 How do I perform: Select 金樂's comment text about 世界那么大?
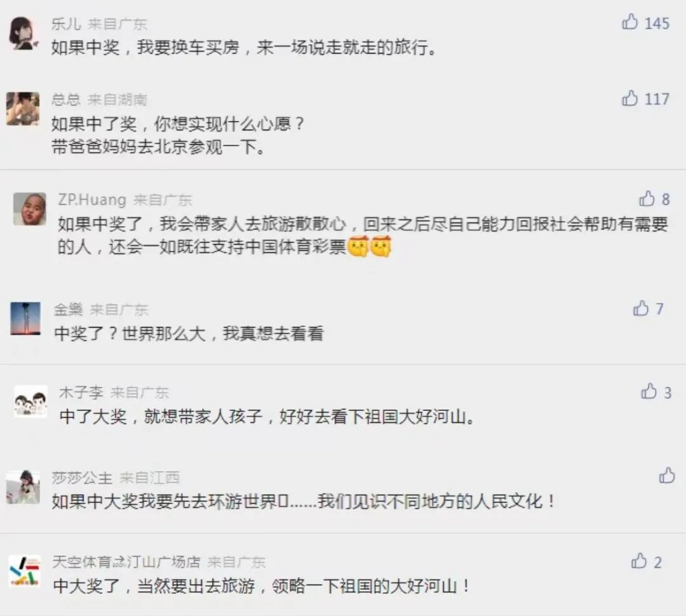(x=189, y=333)
